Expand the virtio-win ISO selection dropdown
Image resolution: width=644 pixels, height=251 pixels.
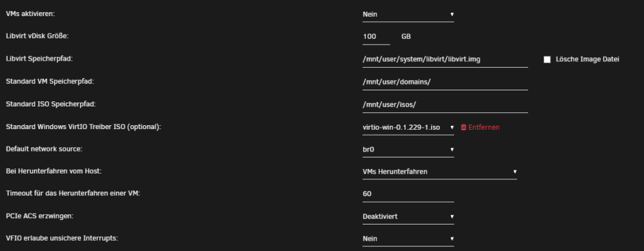point(408,127)
